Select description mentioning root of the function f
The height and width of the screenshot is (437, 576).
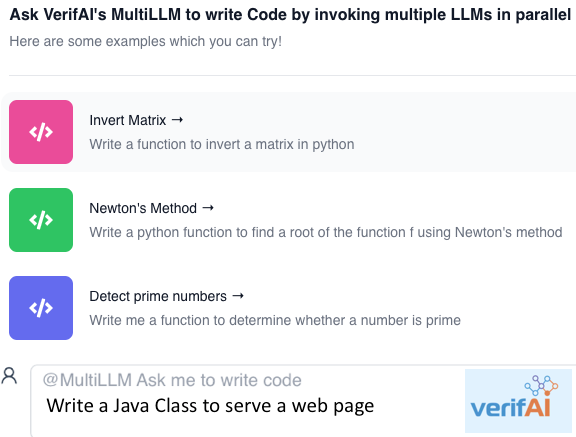pos(326,232)
